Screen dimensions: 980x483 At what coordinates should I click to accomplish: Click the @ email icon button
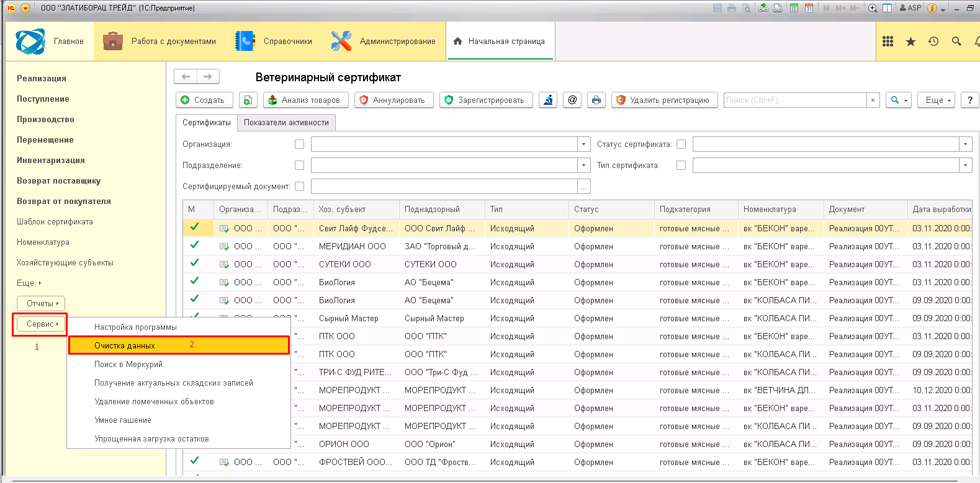[x=572, y=100]
